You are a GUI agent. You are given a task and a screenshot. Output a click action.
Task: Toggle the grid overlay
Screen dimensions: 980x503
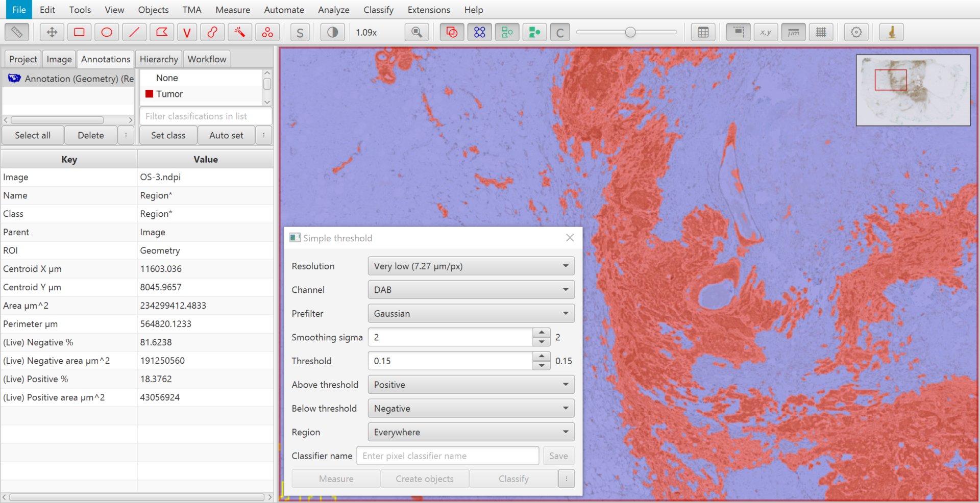point(821,32)
